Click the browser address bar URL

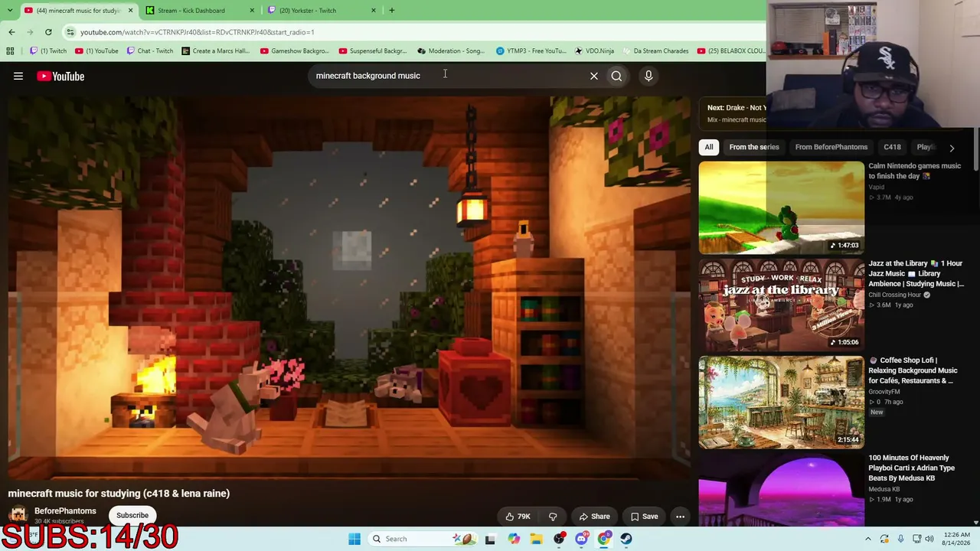[x=197, y=32]
